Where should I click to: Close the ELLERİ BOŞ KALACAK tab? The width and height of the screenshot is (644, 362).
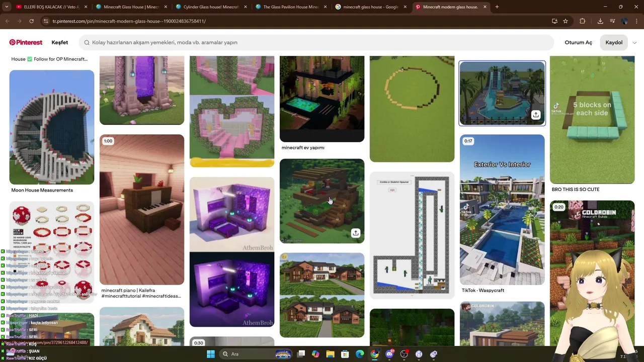(x=86, y=7)
